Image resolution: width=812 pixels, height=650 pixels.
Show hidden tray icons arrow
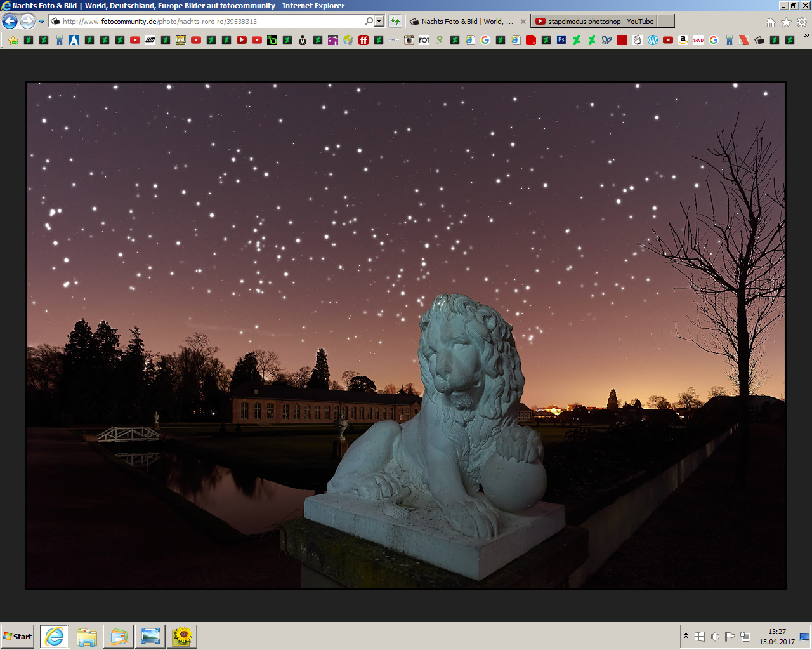[686, 636]
